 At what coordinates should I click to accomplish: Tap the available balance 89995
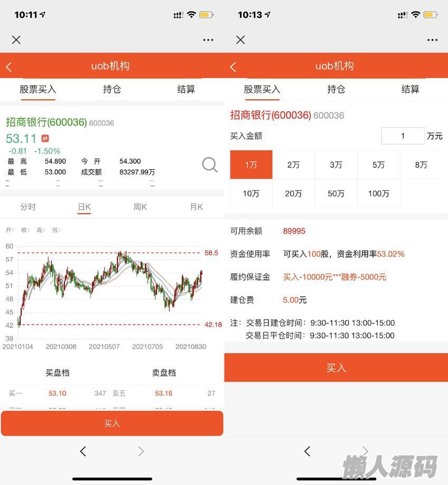294,231
